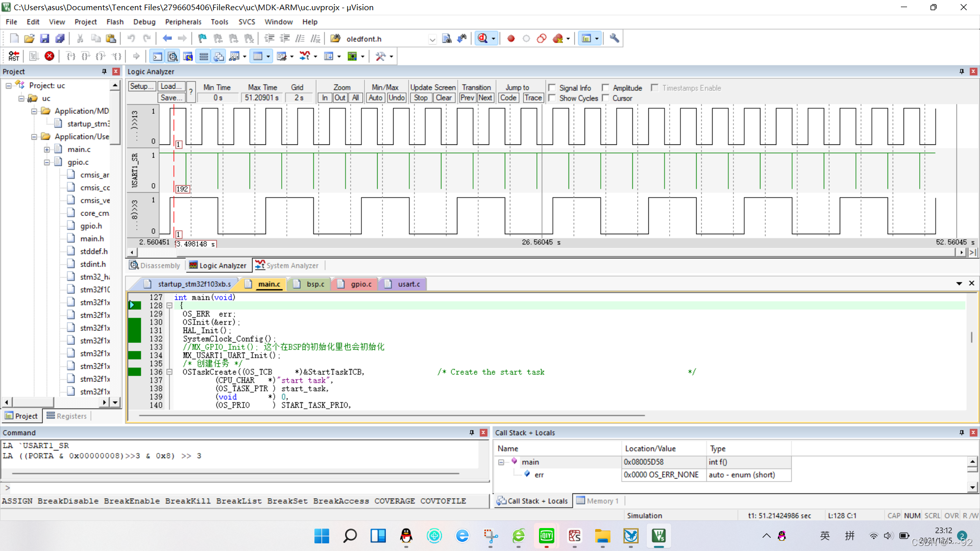980x551 pixels.
Task: Open the Toolbox dropdown arrow
Action: tap(391, 57)
